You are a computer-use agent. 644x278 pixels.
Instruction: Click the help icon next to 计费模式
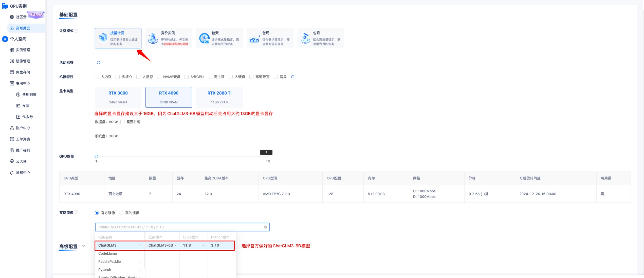pos(76,31)
